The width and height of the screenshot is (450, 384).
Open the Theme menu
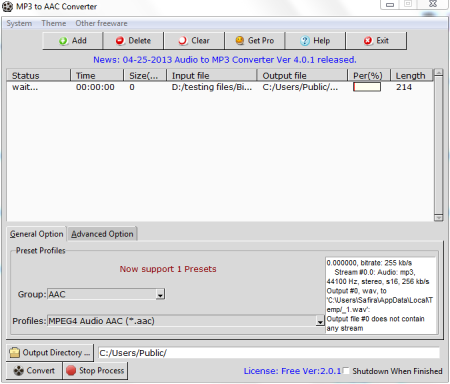point(54,23)
